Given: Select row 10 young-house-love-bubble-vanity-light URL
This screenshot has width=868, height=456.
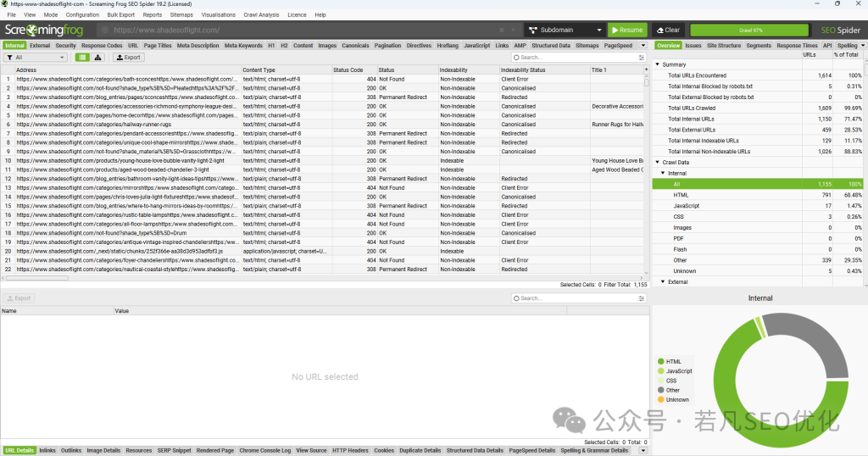Looking at the screenshot, I should pos(120,160).
